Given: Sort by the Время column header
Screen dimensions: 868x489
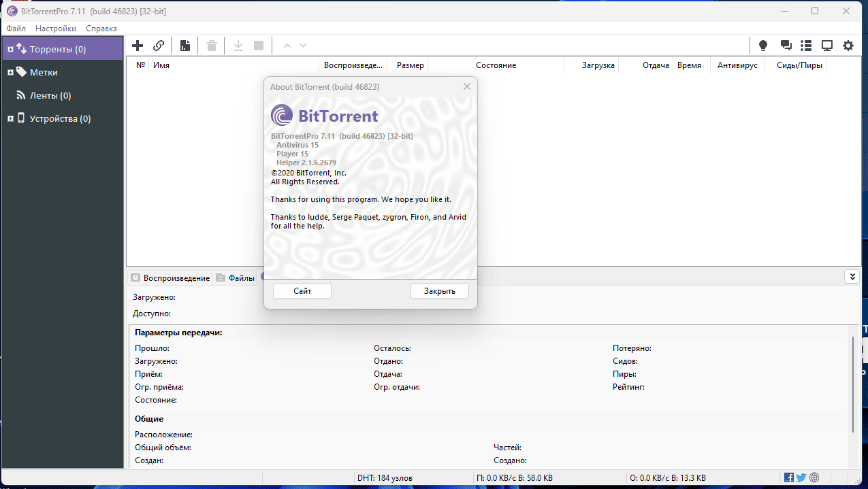Looking at the screenshot, I should (x=692, y=65).
